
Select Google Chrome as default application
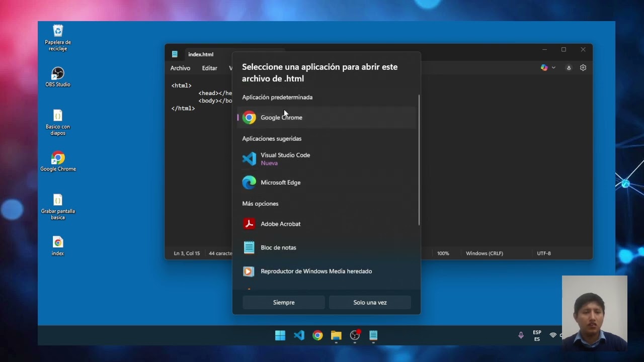point(327,118)
